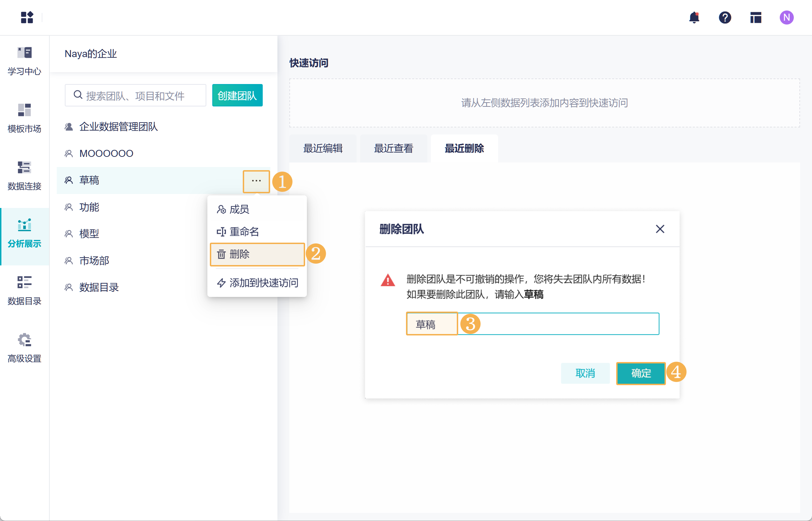The width and height of the screenshot is (812, 521).
Task: Click 取消 to cancel team deletion
Action: tap(585, 373)
